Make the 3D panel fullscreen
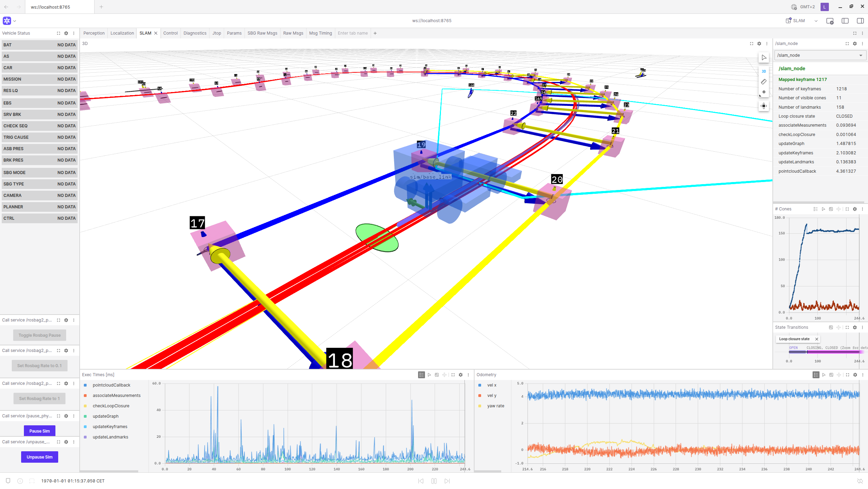The height and width of the screenshot is (489, 868). (x=752, y=44)
